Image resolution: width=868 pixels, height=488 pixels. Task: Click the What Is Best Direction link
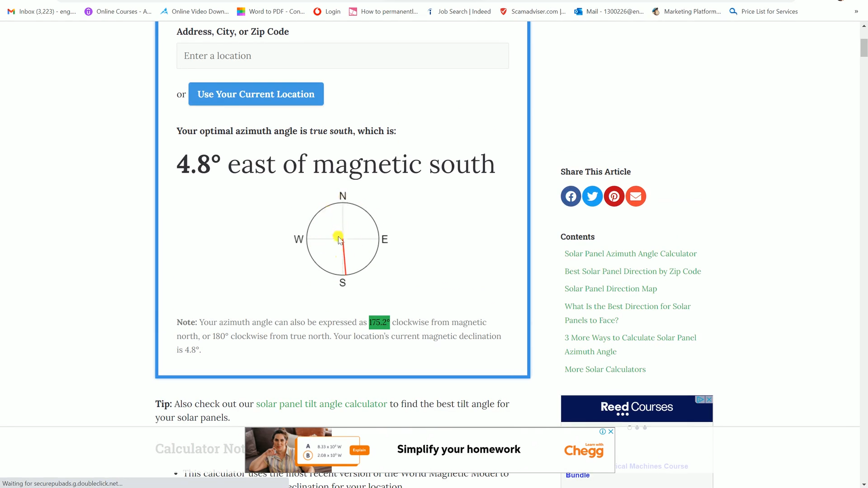tap(628, 313)
